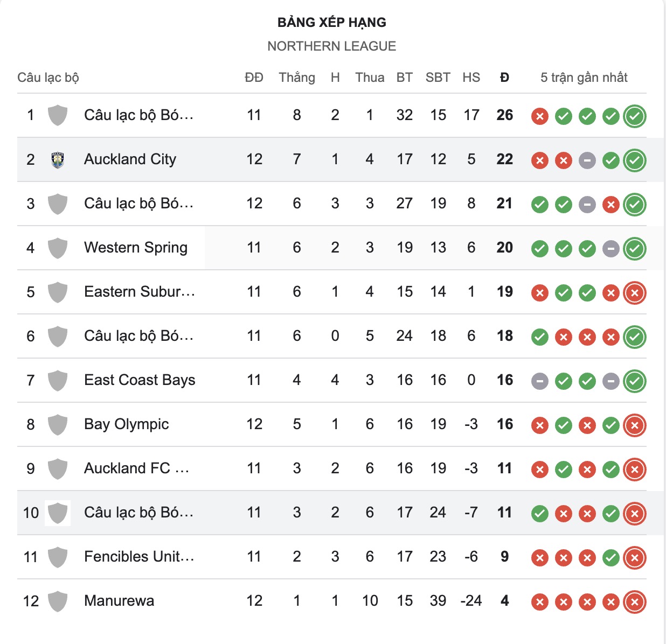Click Bay Olympic's circled latest loss icon
This screenshot has height=644, width=666.
[634, 425]
